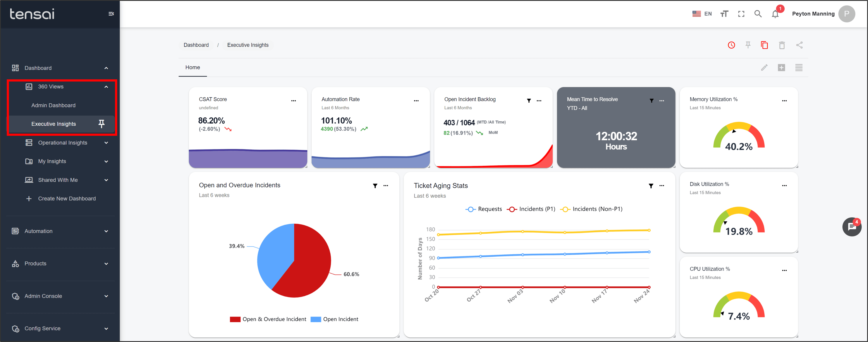Open the list layout icon beside the plus
Screen dimensions: 868x342
pyautogui.click(x=799, y=68)
